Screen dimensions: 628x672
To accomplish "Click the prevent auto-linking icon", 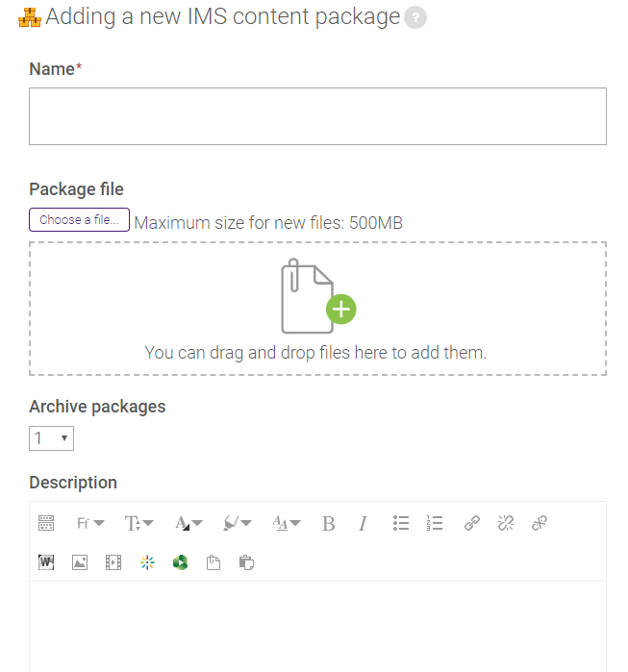I will (x=540, y=523).
